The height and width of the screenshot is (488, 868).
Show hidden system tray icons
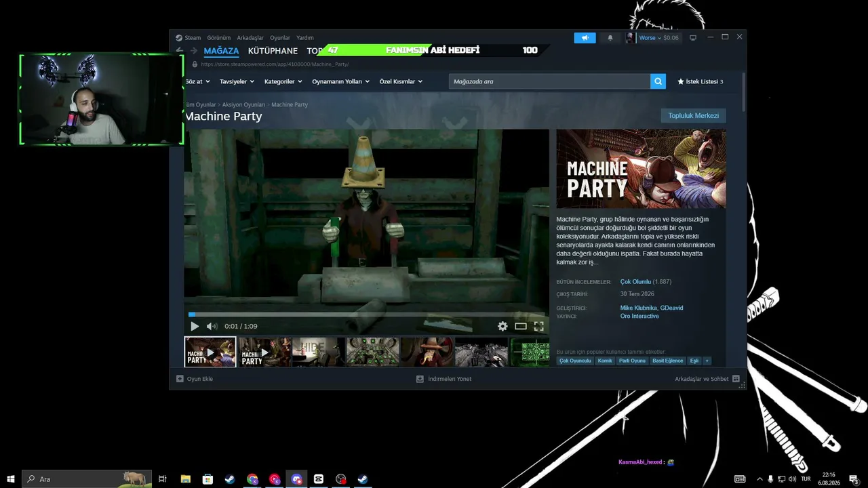pos(759,479)
